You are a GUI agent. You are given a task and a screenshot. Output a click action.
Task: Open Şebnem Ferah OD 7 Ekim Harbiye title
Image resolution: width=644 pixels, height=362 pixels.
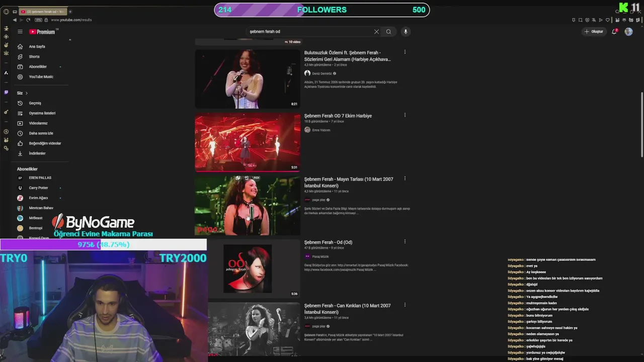338,116
